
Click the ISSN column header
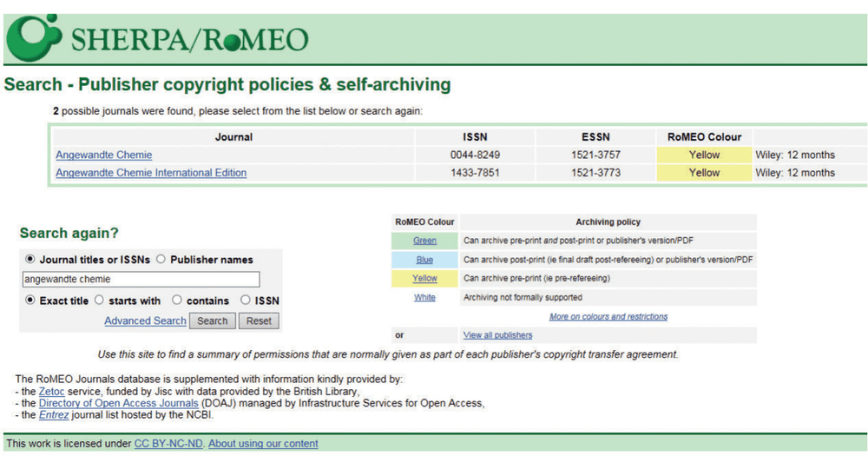475,137
